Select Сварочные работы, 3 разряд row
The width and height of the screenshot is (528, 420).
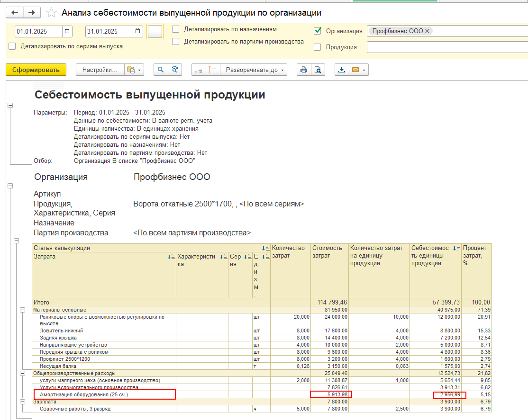pos(262,409)
